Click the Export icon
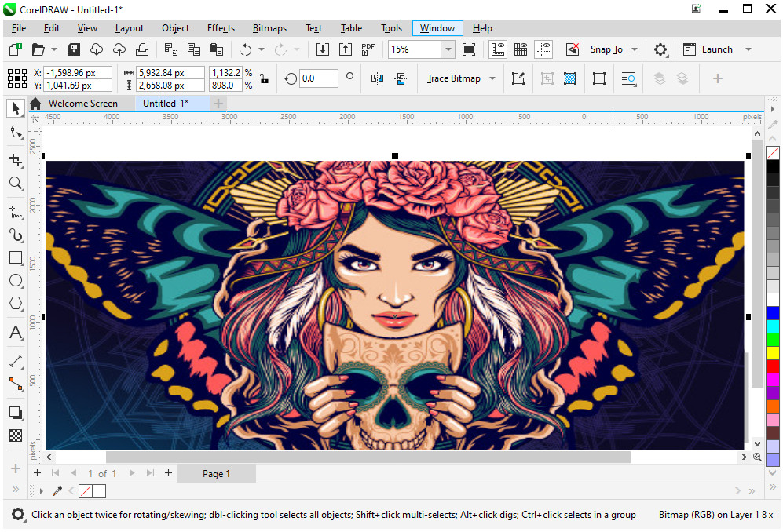Viewport: 783px width, 532px height. pos(346,49)
